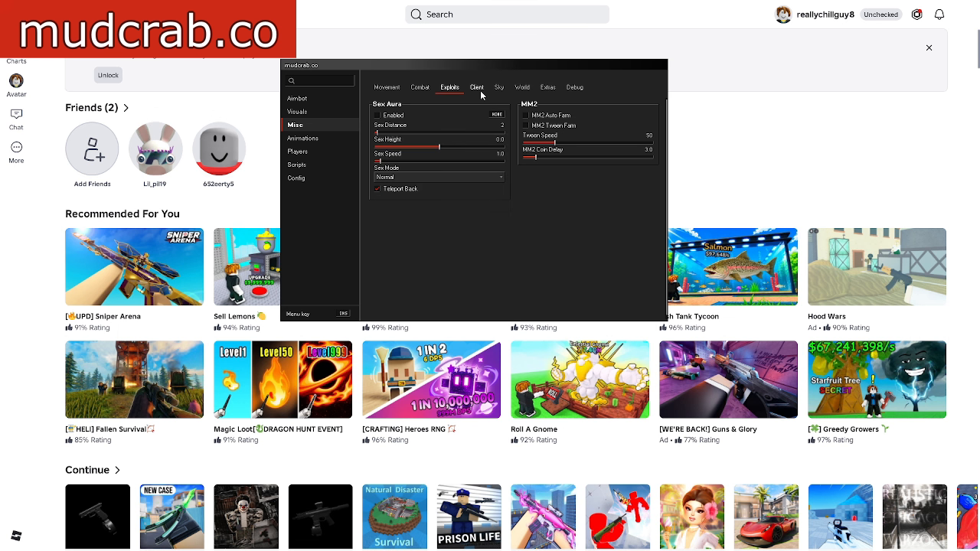Dismiss the banner with the X icon

pyautogui.click(x=929, y=47)
